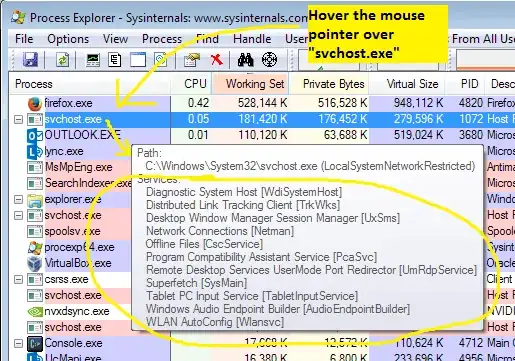515x361 pixels.
Task: Click OUTLOOK.EXE Virtual Size 519,024 K
Action: coord(418,135)
